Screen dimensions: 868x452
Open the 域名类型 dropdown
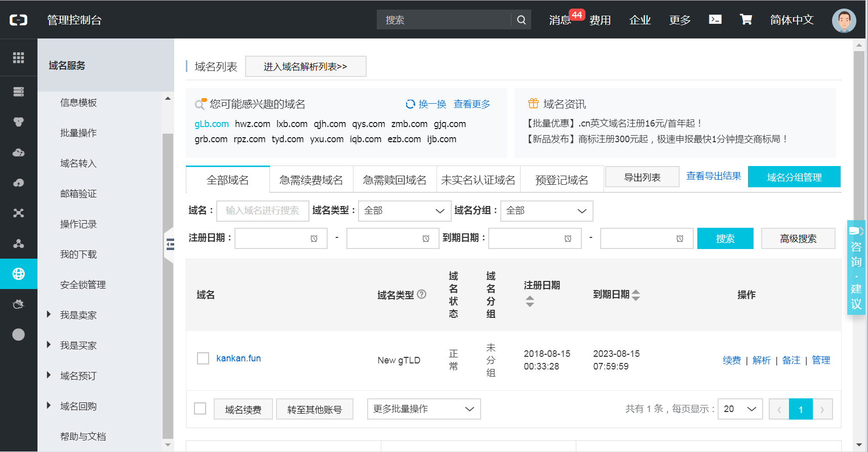point(405,211)
